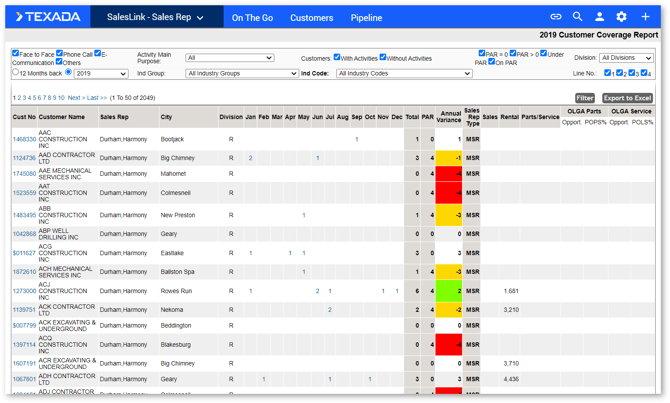Toggle the With Activities checkbox

tap(337, 58)
